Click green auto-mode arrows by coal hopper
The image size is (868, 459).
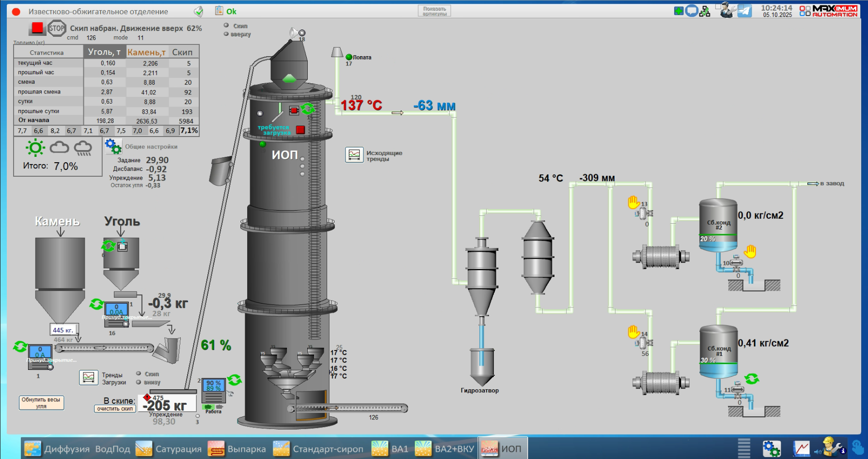108,245
